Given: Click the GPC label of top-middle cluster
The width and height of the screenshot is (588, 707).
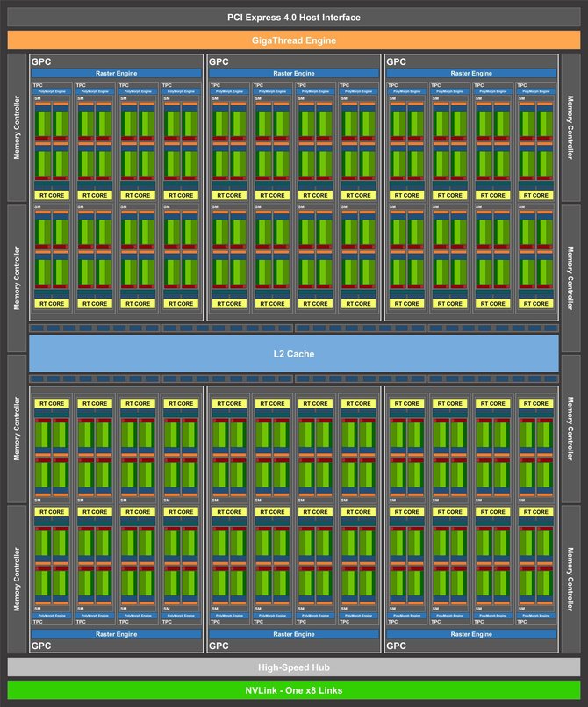Looking at the screenshot, I should click(219, 61).
